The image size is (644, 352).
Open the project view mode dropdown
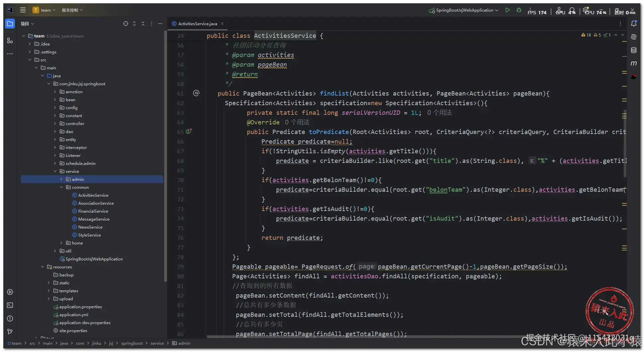[27, 24]
